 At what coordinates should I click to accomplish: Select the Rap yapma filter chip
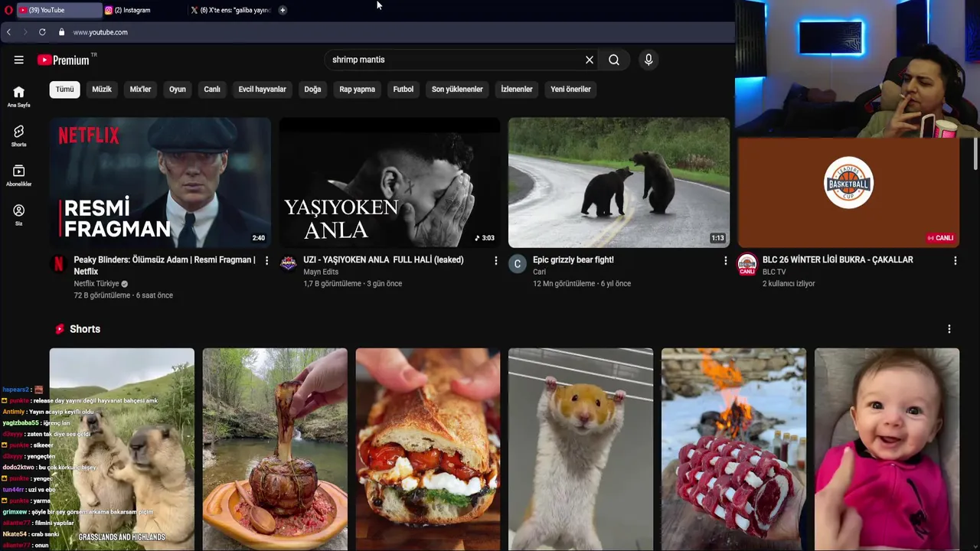tap(357, 90)
